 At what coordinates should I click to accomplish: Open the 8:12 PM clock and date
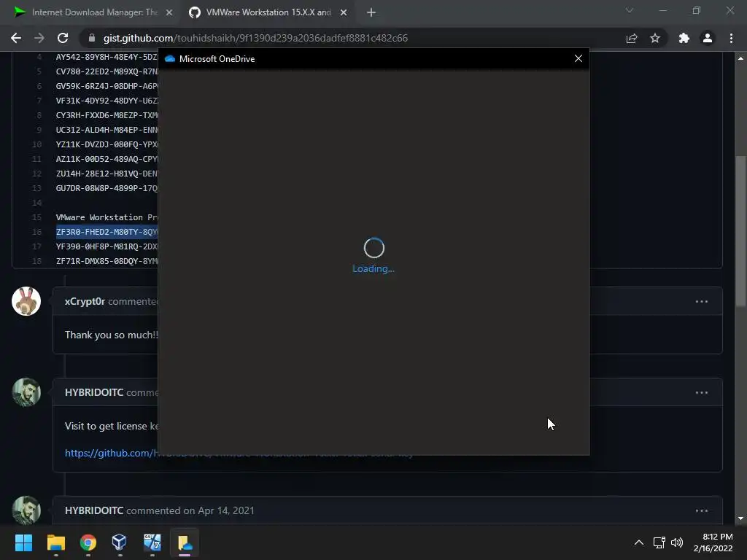click(713, 542)
